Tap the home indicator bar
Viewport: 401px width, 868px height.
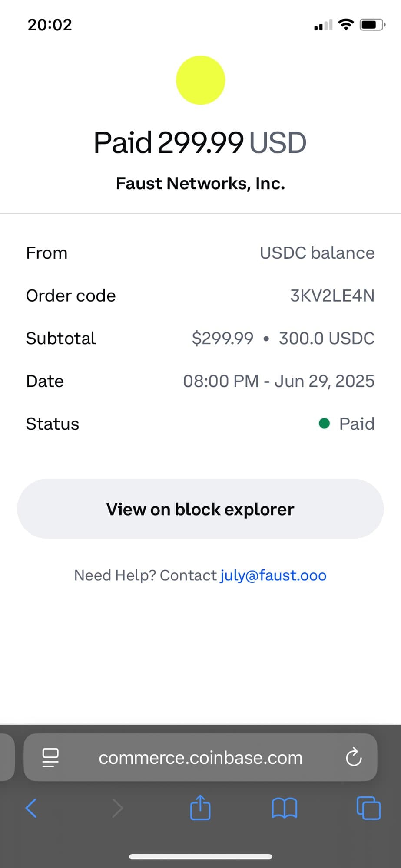pos(200,857)
